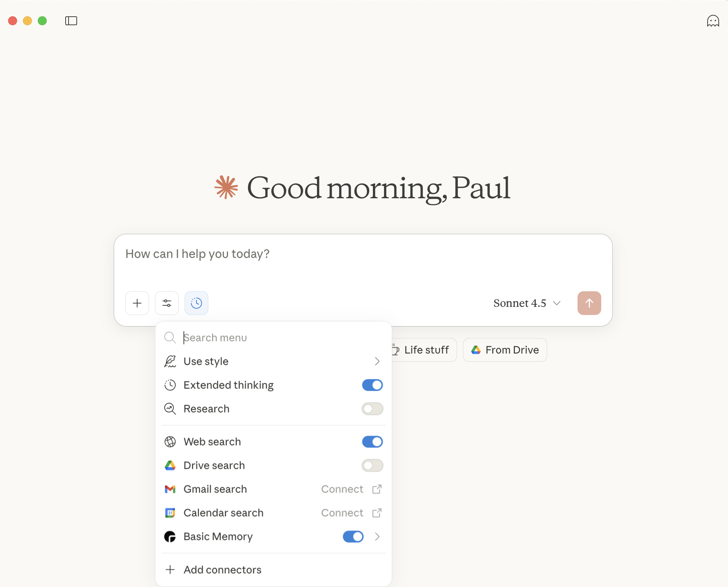Open the tools settings icon in input bar
Image resolution: width=728 pixels, height=587 pixels.
(166, 303)
